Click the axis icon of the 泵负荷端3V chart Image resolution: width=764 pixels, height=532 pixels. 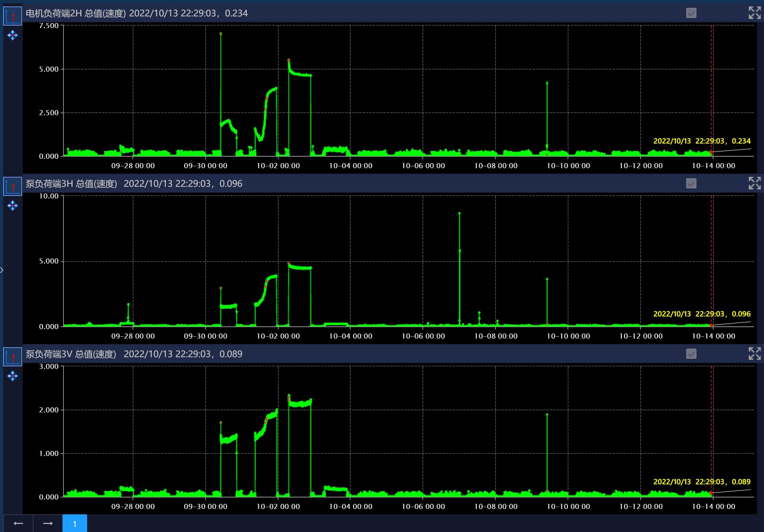tap(13, 357)
